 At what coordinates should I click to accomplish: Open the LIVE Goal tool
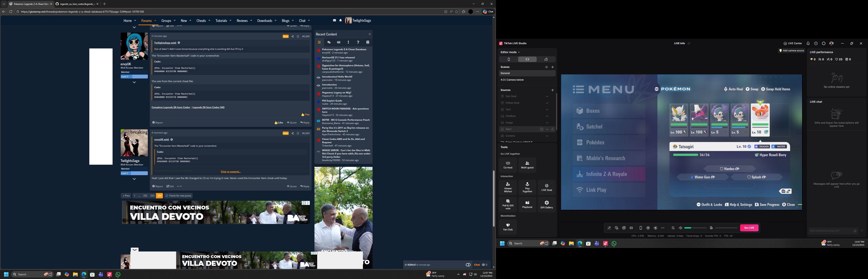[x=547, y=187]
